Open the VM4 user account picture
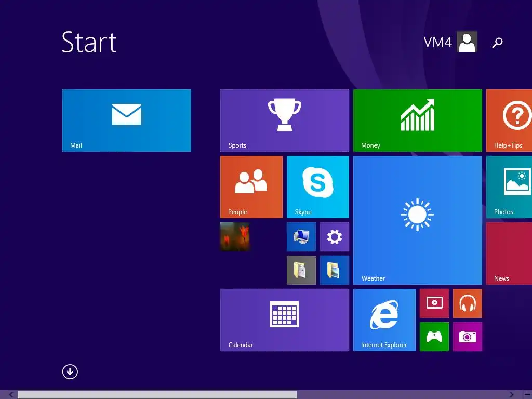The height and width of the screenshot is (399, 532). click(x=467, y=42)
